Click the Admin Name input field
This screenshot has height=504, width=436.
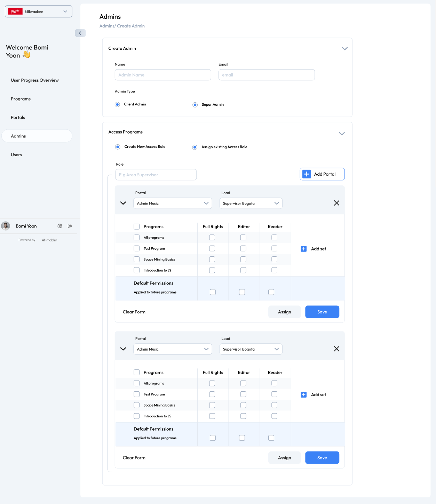[163, 75]
